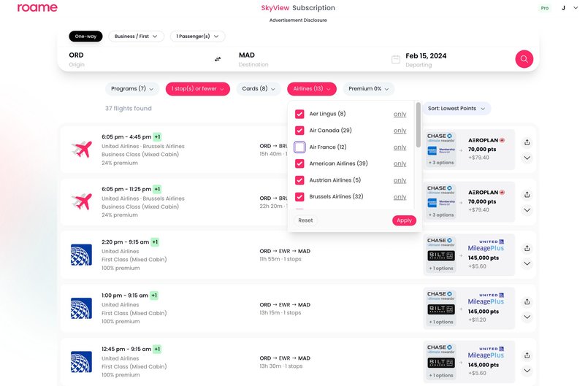Open the departure date calendar icon
Image resolution: width=588 pixels, height=386 pixels.
(395, 59)
